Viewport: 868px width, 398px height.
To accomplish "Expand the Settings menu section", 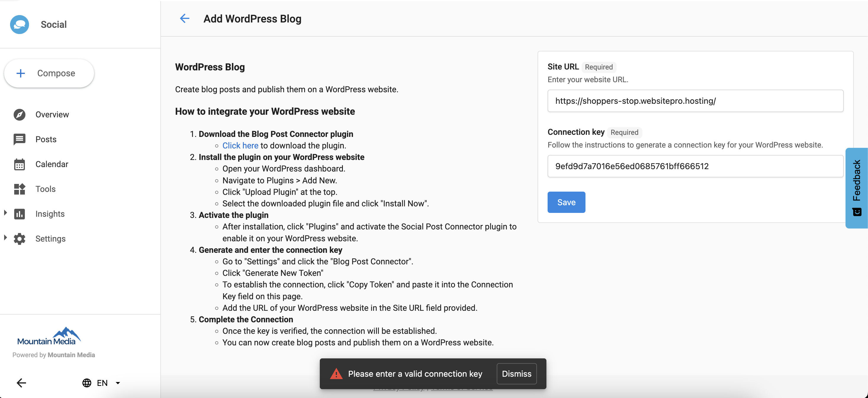I will (x=5, y=237).
